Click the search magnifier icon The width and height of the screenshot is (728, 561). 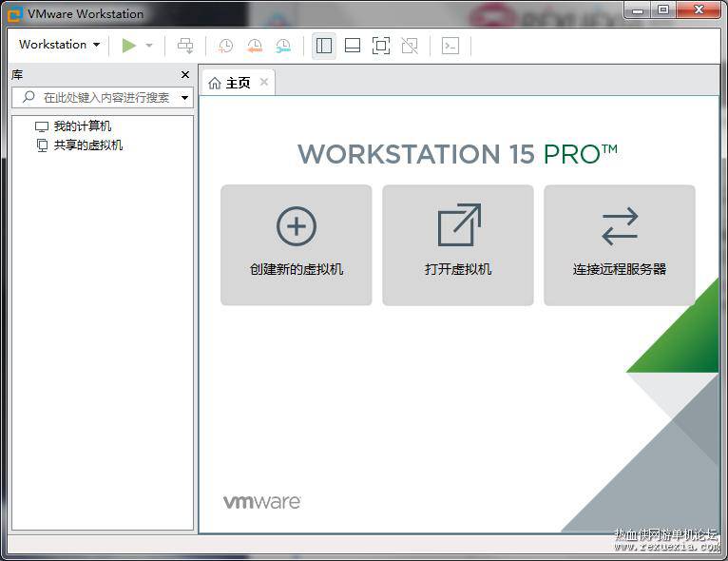tap(29, 97)
